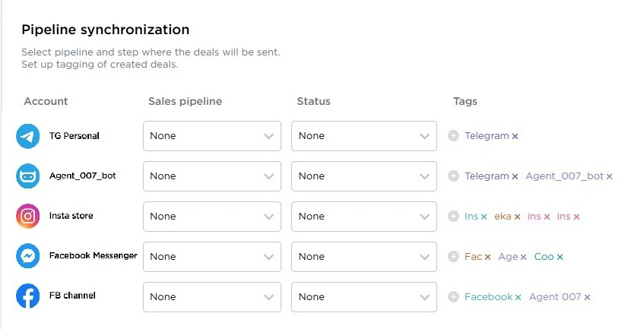Click the Facebook Messenger account icon
The width and height of the screenshot is (644, 329).
(x=28, y=257)
